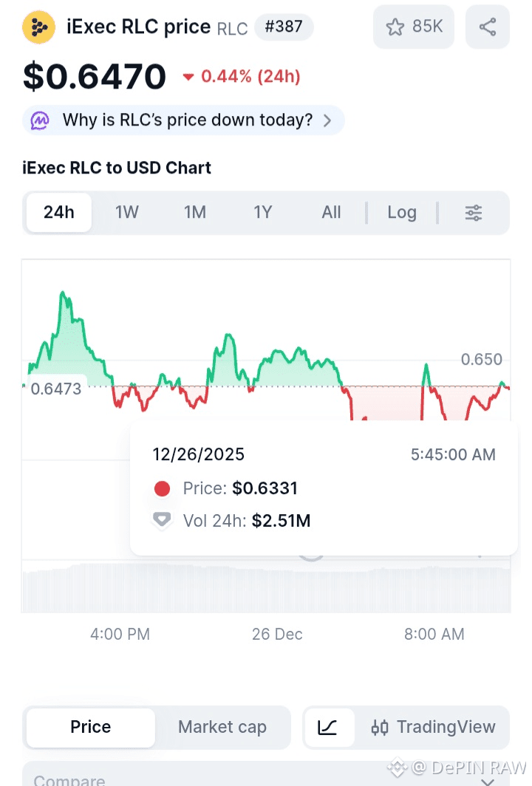The image size is (532, 786).
Task: Click the iExec RLC coin logo
Action: pyautogui.click(x=39, y=27)
